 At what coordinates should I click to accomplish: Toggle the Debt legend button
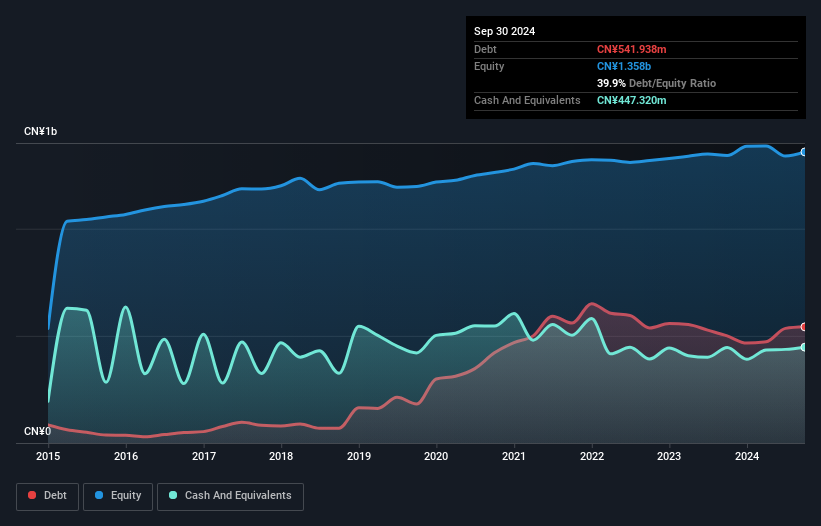coord(48,496)
